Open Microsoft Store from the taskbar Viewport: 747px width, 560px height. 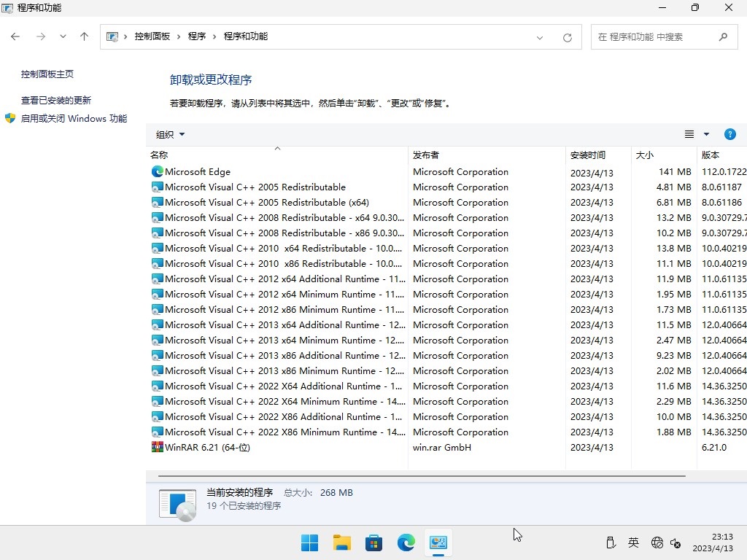[373, 542]
